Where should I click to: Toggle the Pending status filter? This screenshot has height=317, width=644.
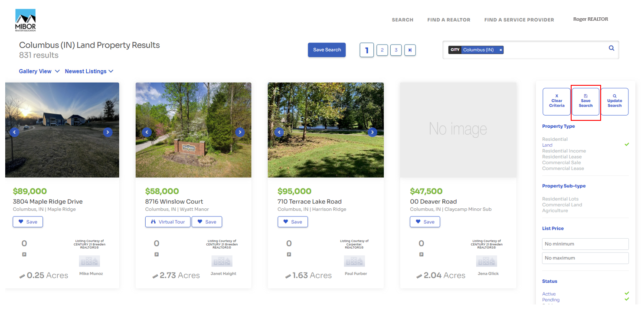627,299
